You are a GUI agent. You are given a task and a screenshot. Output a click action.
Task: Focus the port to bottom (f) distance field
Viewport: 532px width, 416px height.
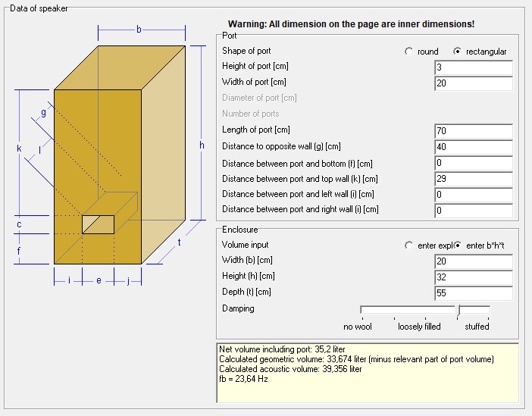(x=474, y=163)
